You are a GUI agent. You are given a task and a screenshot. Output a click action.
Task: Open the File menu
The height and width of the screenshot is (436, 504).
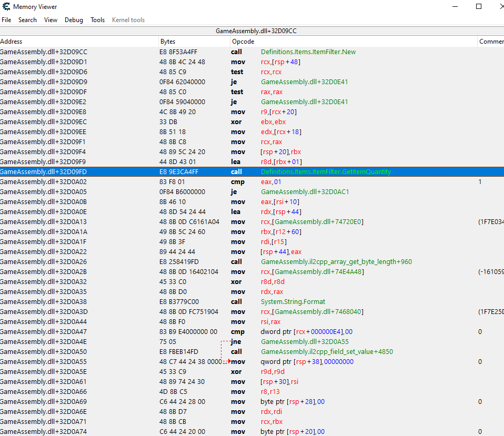tap(6, 20)
